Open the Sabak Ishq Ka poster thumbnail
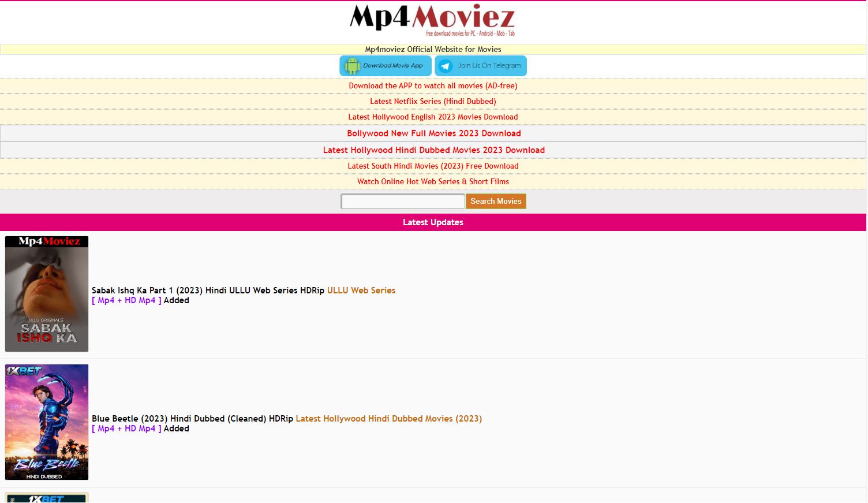The width and height of the screenshot is (868, 503). [47, 293]
